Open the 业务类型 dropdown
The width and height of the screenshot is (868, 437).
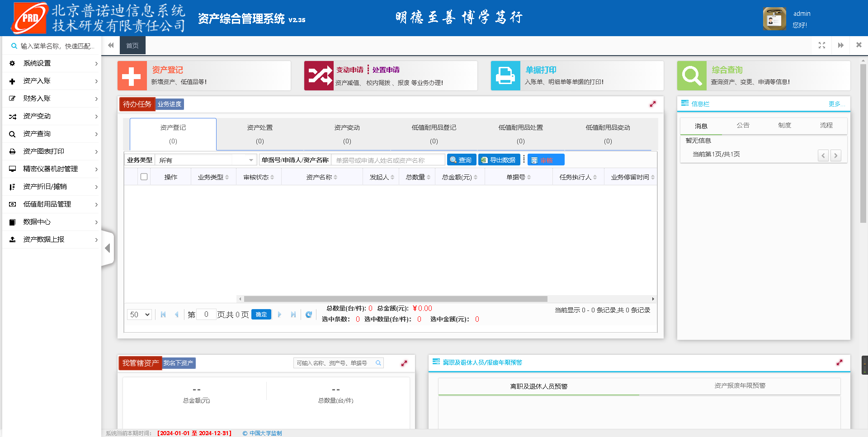coord(206,160)
